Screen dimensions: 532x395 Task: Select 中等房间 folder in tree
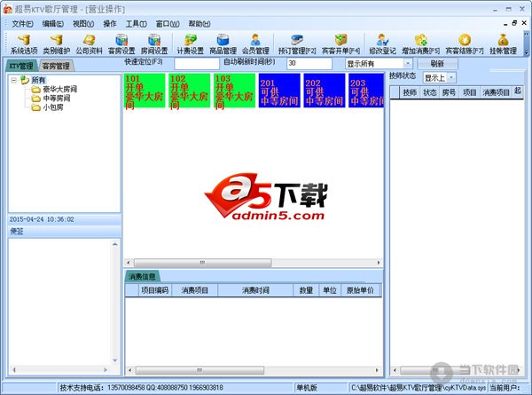57,99
